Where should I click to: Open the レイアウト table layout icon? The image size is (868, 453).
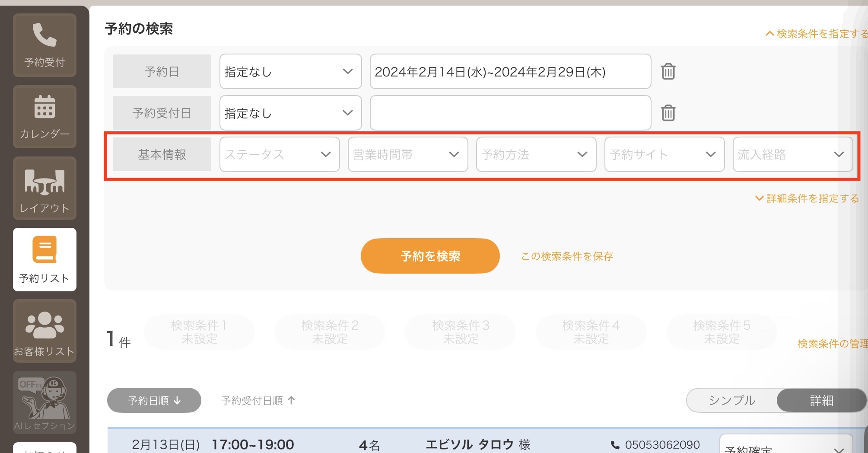(x=45, y=188)
